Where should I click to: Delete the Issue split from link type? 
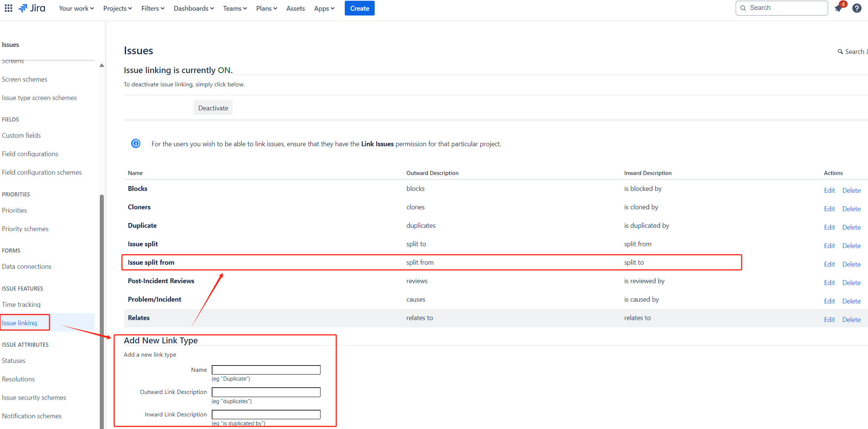(851, 264)
